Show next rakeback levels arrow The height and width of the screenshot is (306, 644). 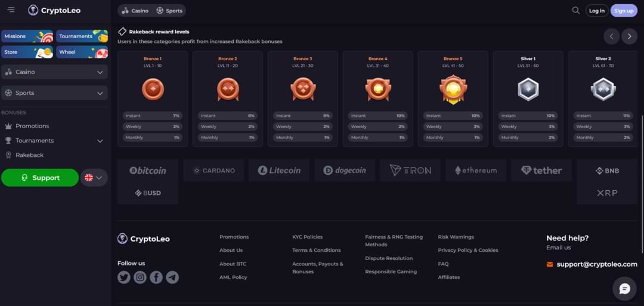[x=629, y=36]
